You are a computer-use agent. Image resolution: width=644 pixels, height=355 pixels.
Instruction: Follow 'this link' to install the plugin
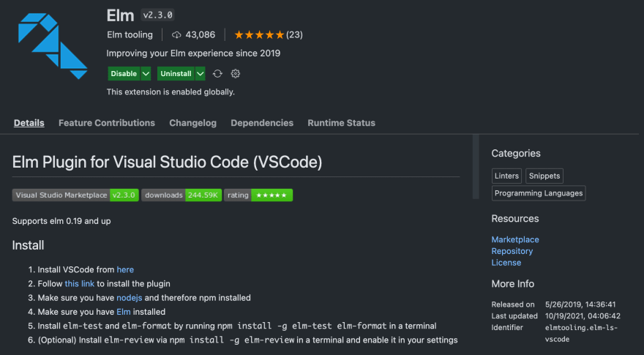click(80, 283)
